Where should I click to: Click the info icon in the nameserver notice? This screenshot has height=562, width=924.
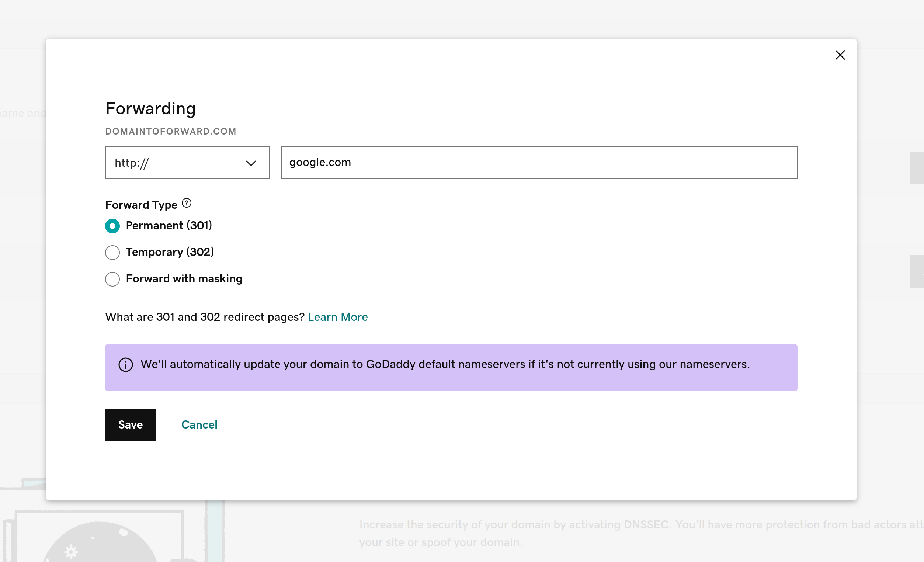pos(126,365)
